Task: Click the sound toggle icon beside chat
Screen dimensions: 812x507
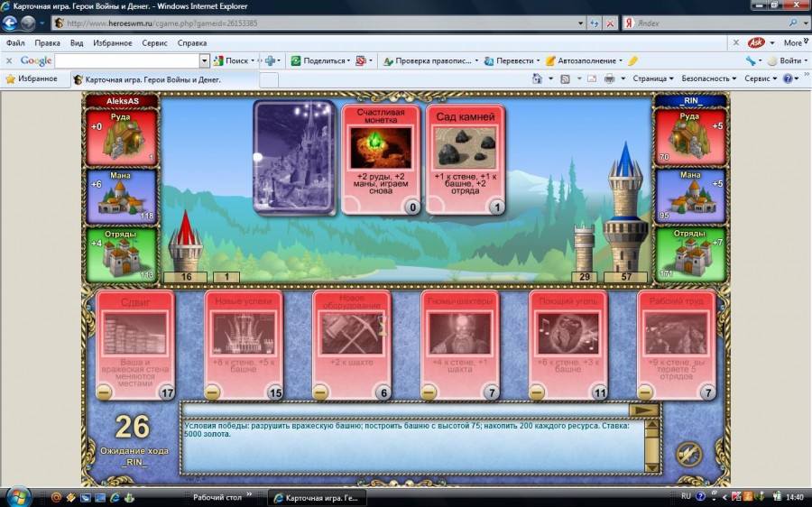Action: (x=688, y=453)
